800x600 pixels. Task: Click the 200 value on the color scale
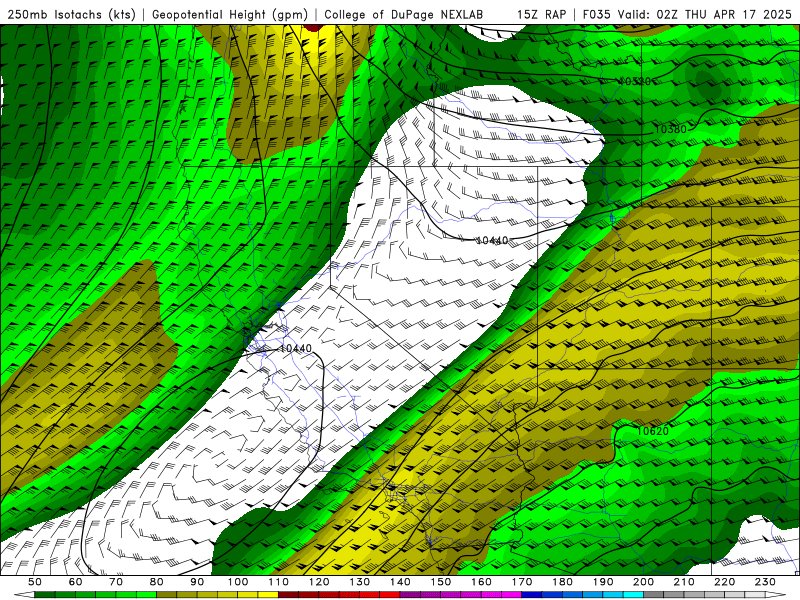[x=643, y=582]
